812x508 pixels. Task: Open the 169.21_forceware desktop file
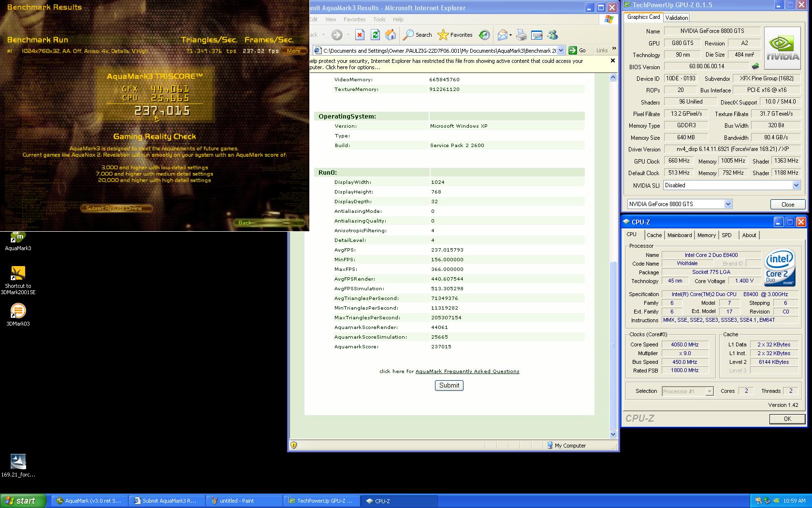(x=18, y=465)
